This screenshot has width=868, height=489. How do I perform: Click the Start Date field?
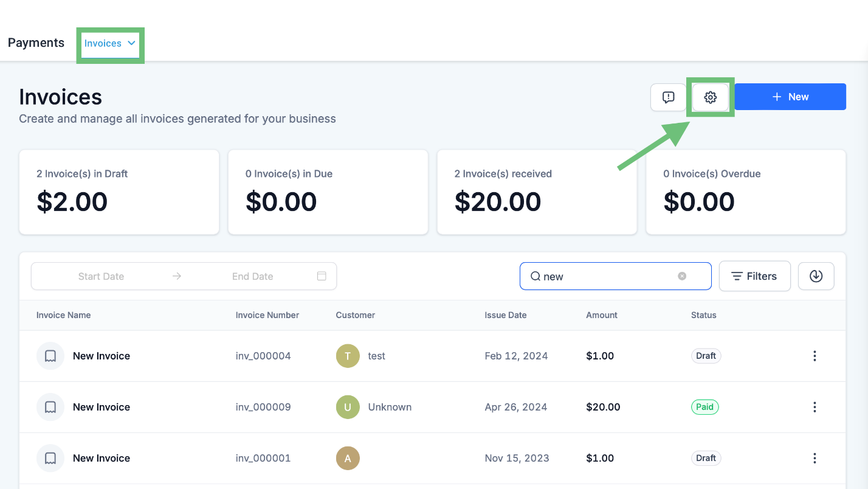coord(101,276)
